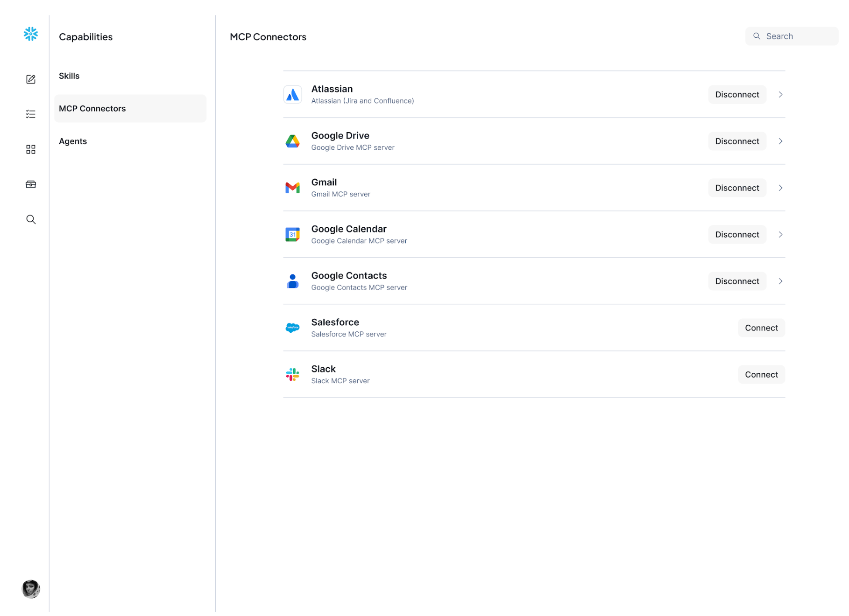Click the Snowflake logo icon

pyautogui.click(x=31, y=34)
